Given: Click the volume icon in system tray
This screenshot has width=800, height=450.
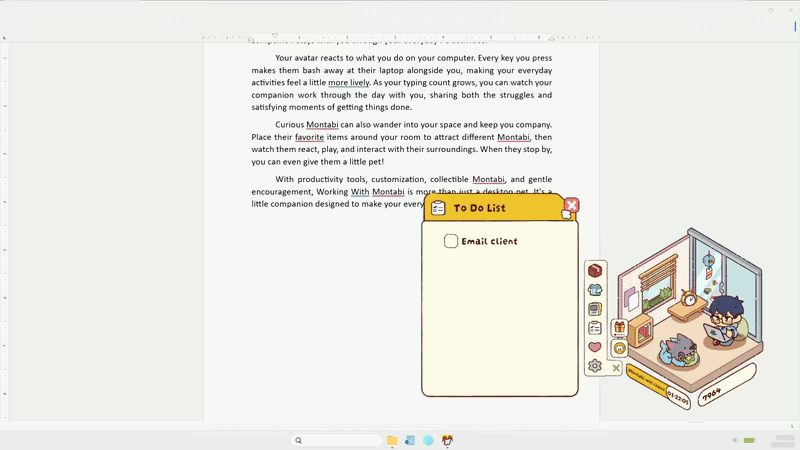Looking at the screenshot, I should tap(735, 440).
